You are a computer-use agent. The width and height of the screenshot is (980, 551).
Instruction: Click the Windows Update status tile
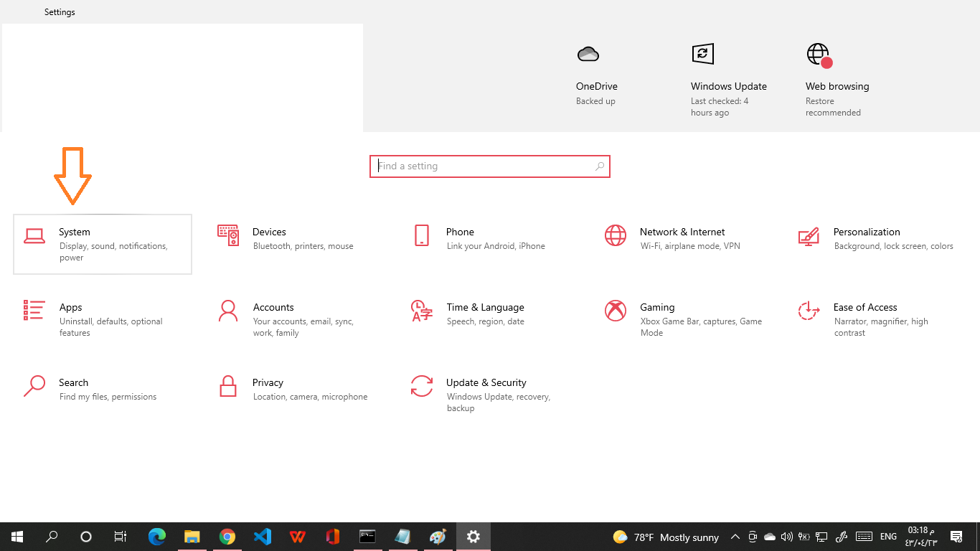tap(729, 79)
